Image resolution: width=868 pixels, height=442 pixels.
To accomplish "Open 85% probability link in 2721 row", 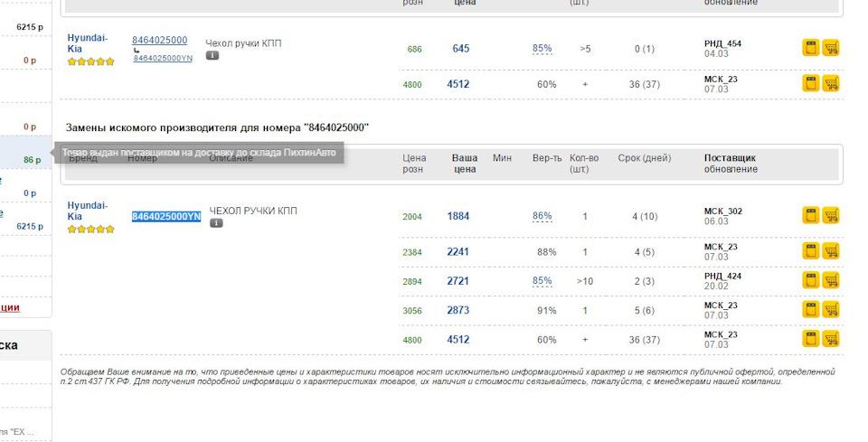I will (542, 281).
